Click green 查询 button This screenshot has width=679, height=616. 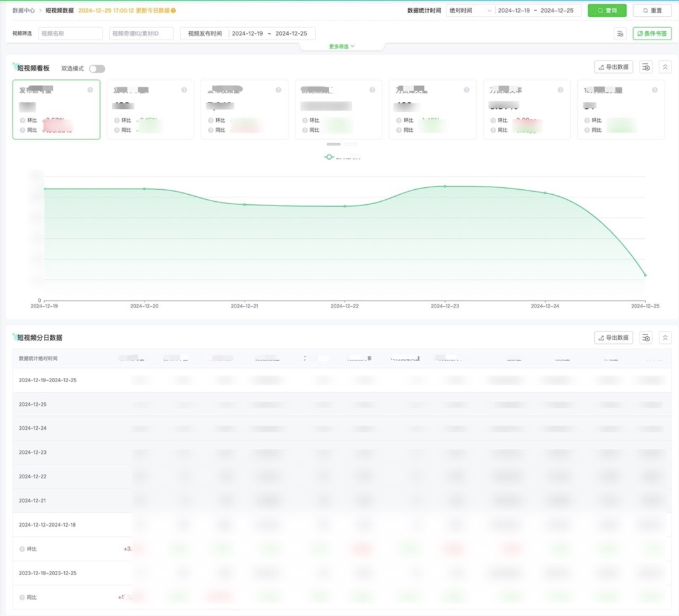coord(607,11)
